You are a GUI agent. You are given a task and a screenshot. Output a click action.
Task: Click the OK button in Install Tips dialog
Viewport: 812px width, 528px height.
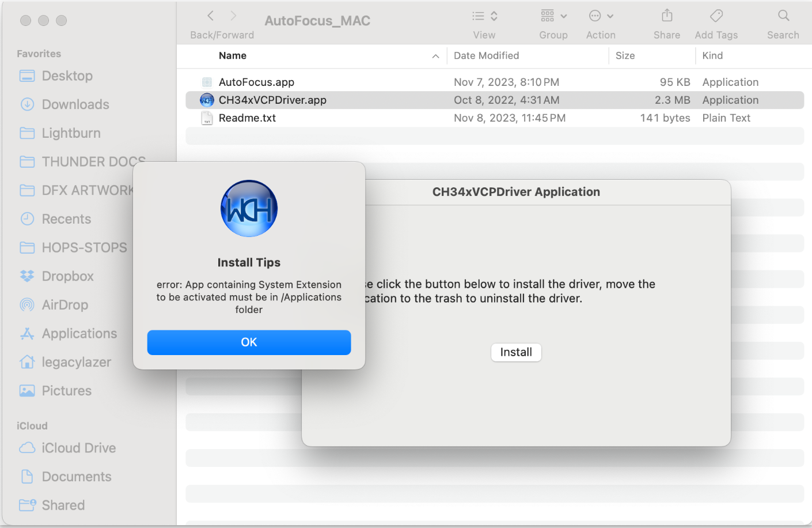tap(249, 342)
